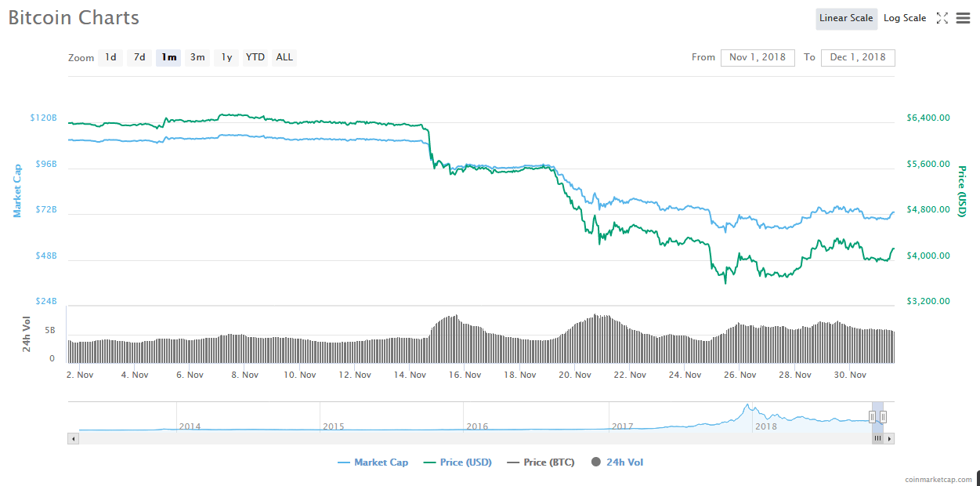Select the 3m zoom range
980x486 pixels.
pos(197,57)
